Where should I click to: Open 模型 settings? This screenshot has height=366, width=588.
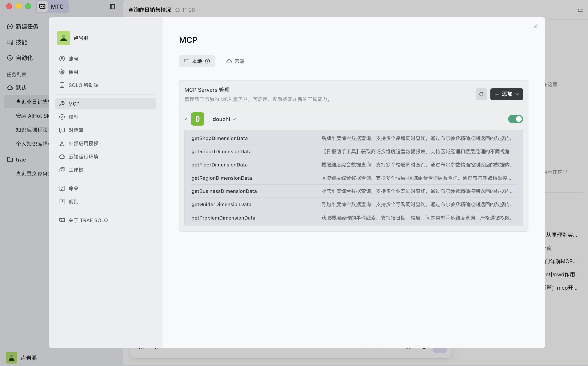point(105,117)
